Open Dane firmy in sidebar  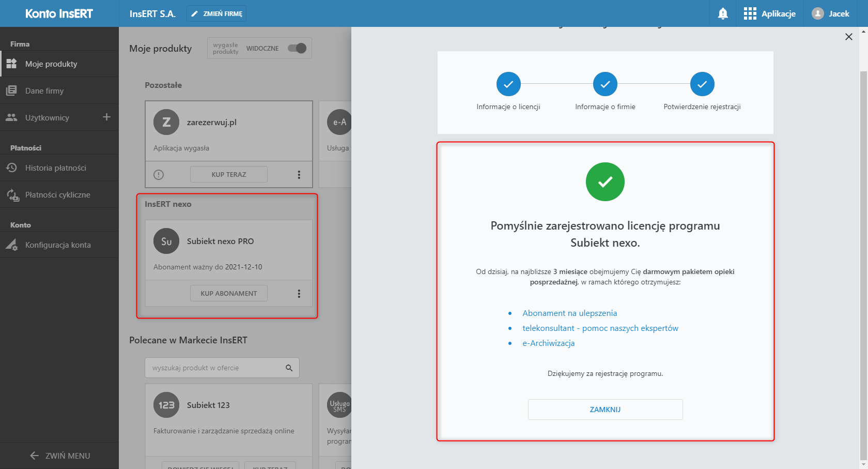pyautogui.click(x=59, y=91)
